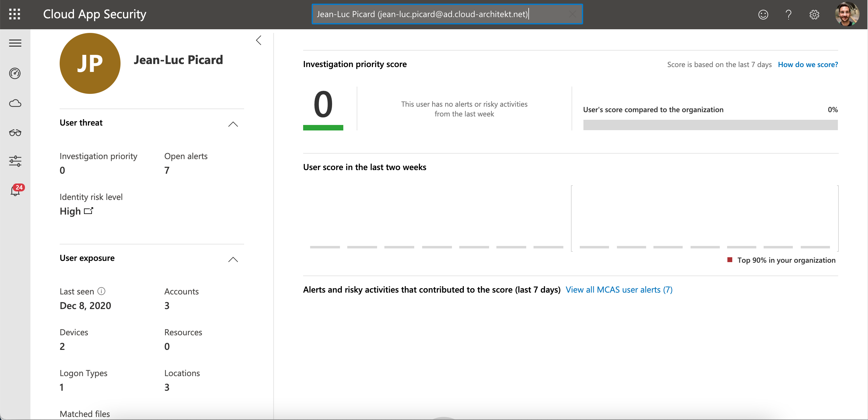
Task: Open Cloud App Security settings gear
Action: (x=814, y=15)
